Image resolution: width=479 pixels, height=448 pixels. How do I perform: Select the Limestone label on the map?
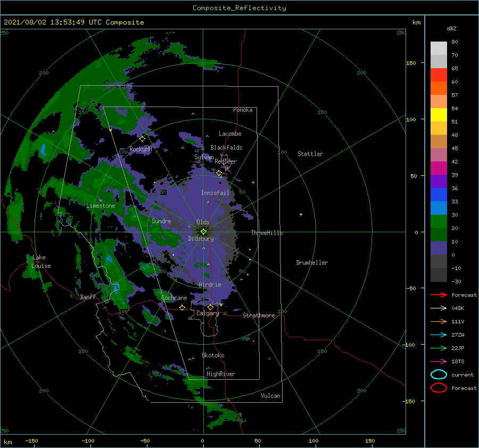[x=101, y=206]
